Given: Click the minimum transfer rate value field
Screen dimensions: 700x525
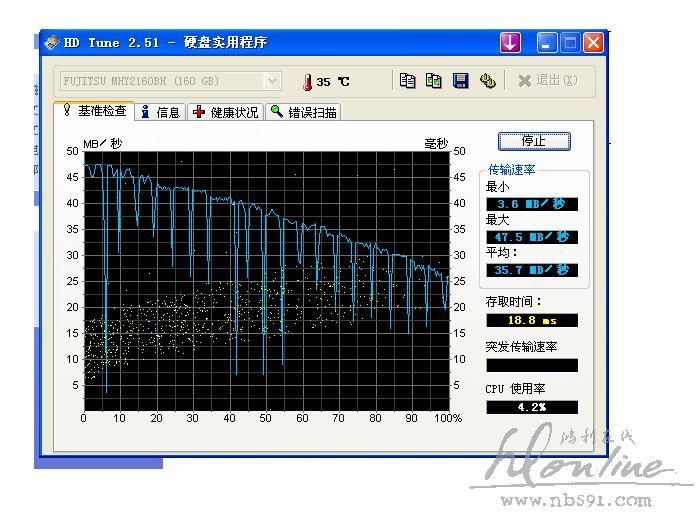Looking at the screenshot, I should pyautogui.click(x=532, y=204).
